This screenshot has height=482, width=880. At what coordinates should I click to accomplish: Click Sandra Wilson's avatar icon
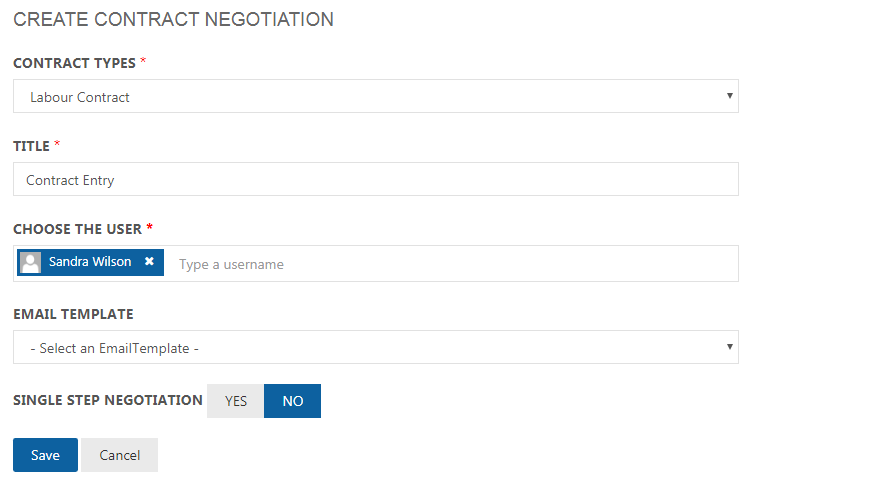(x=30, y=262)
